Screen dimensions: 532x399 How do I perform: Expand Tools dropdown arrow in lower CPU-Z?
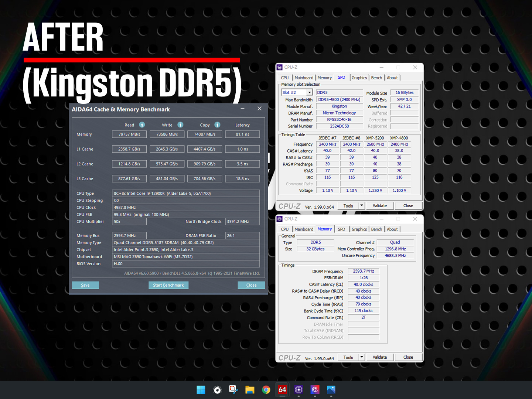[362, 357]
